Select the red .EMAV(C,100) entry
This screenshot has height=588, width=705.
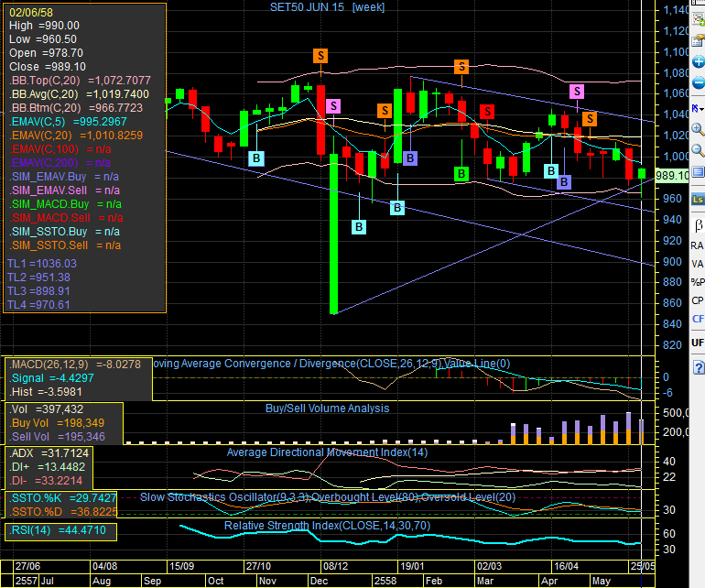tap(60, 149)
